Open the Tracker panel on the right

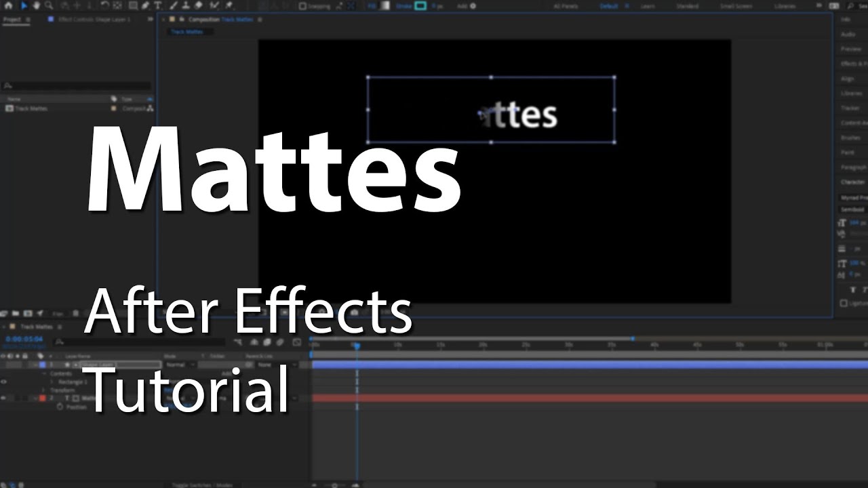point(850,108)
